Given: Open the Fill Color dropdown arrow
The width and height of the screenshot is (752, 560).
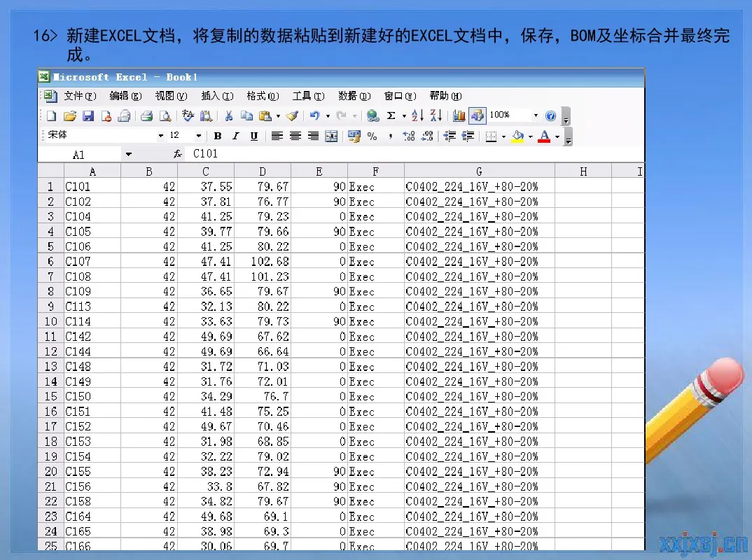Looking at the screenshot, I should (531, 136).
